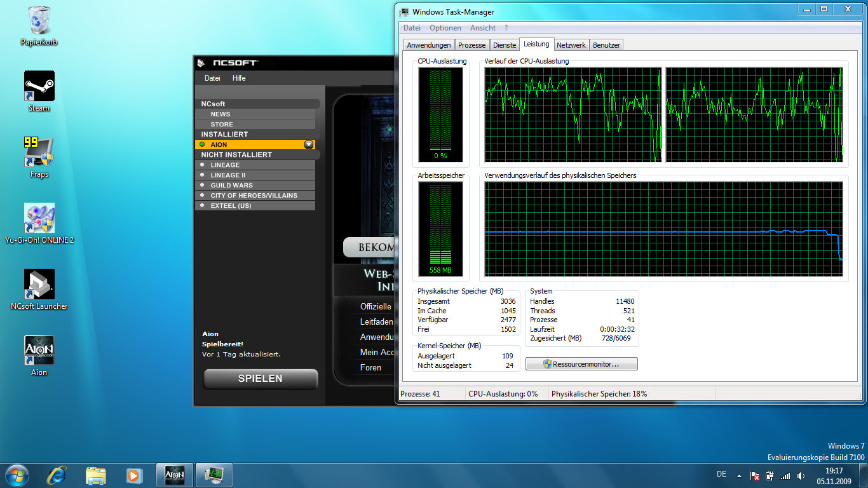Switch to the Prozesse tab
868x488 pixels.
click(472, 45)
